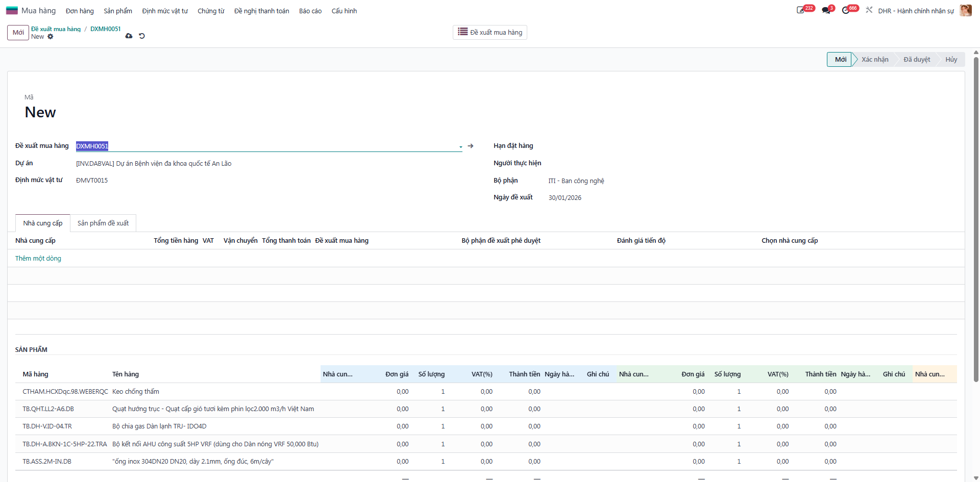Open the Đơn hàng menu
980x482 pixels.
point(80,11)
